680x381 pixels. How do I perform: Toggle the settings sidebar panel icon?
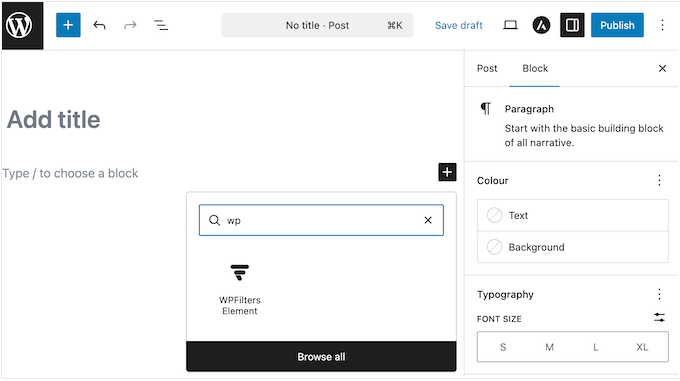[x=572, y=25]
